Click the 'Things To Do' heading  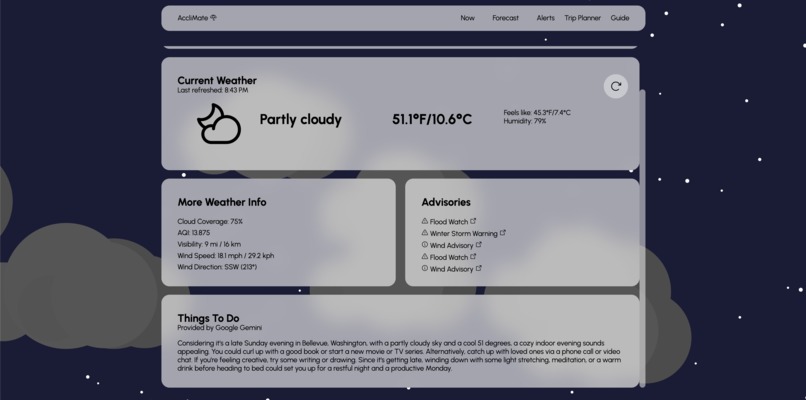click(x=208, y=318)
